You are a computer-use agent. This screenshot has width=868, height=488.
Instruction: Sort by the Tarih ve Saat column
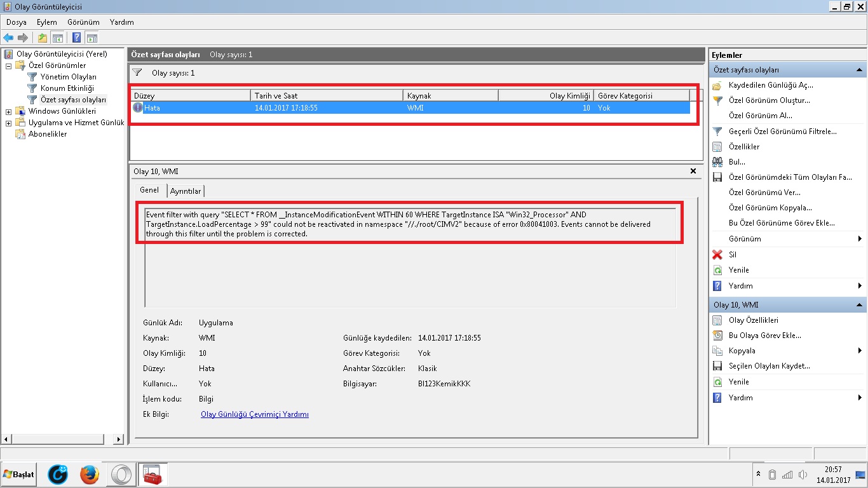327,95
